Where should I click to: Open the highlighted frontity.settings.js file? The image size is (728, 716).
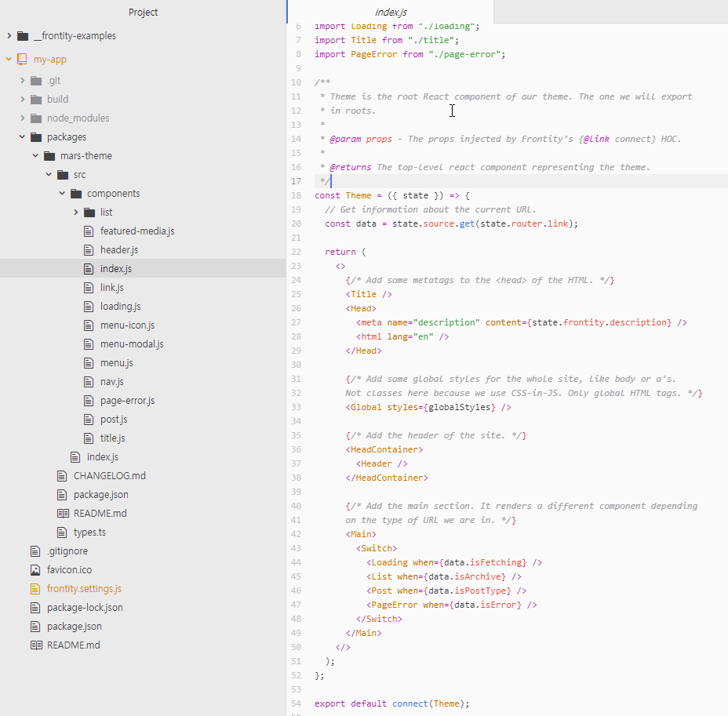coord(84,589)
